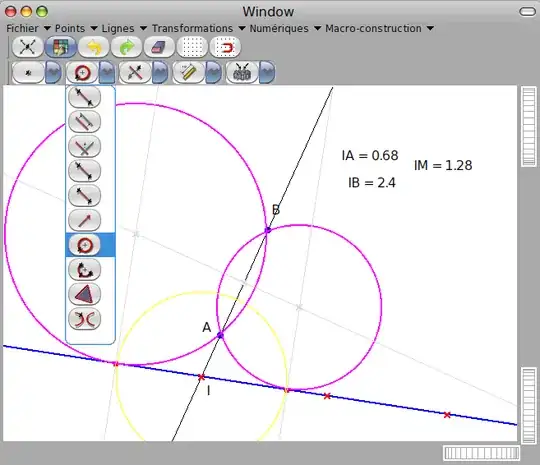Click the 'IB = 2.4' measurement label
This screenshot has height=465, width=540.
[x=372, y=183]
